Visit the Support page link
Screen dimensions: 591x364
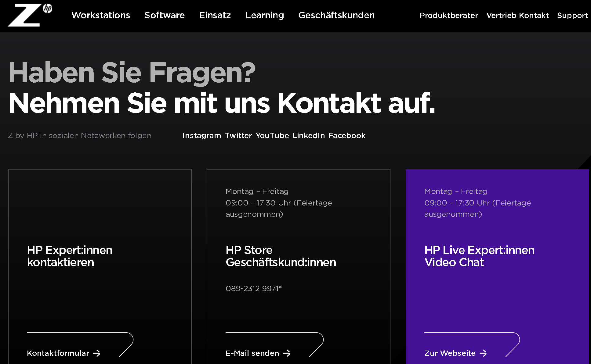572,16
